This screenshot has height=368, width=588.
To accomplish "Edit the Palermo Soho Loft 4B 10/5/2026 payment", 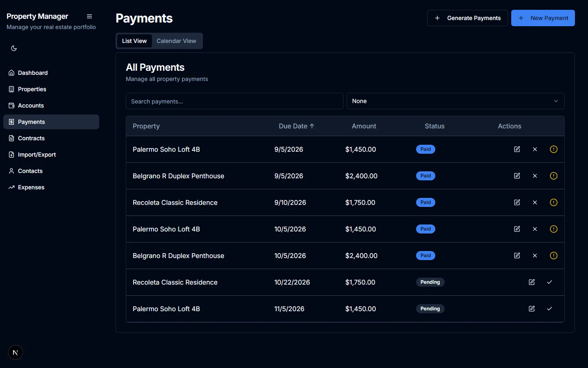I will tap(517, 229).
